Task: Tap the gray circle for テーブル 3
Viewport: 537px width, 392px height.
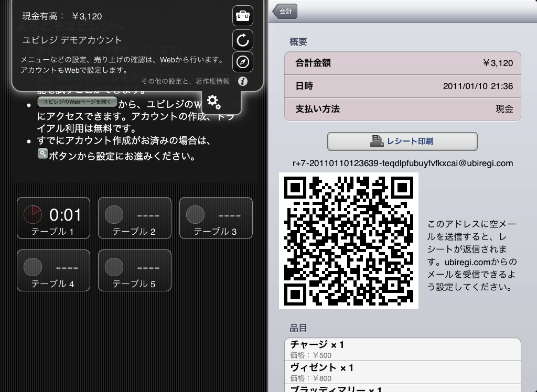Action: [195, 215]
